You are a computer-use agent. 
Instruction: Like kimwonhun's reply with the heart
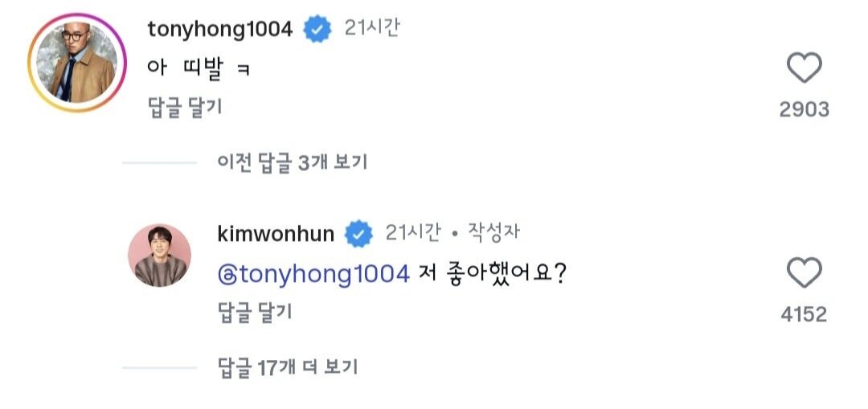(804, 273)
